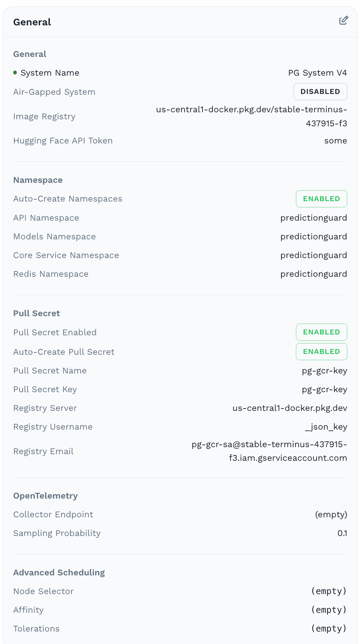Click the Hugging Face API Token value
This screenshot has width=359, height=644.
(x=335, y=141)
